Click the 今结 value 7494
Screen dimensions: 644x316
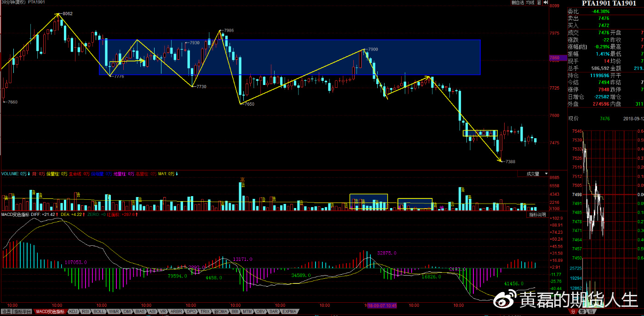coord(604,82)
